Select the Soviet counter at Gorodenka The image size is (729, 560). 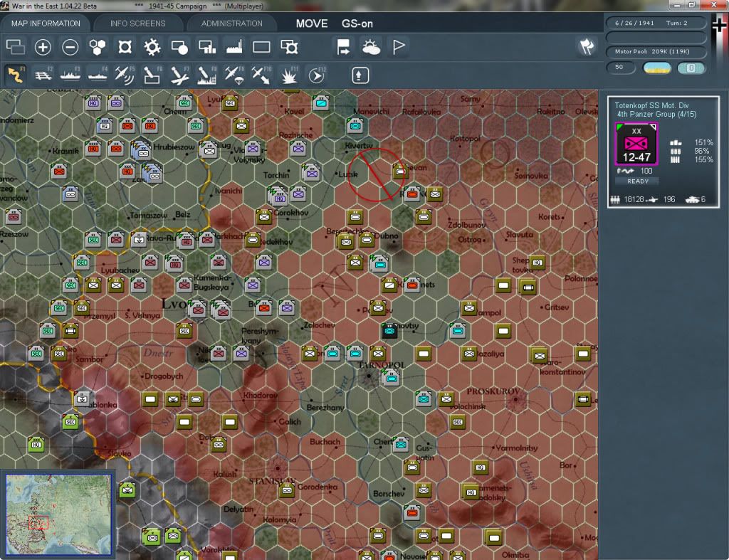[287, 490]
